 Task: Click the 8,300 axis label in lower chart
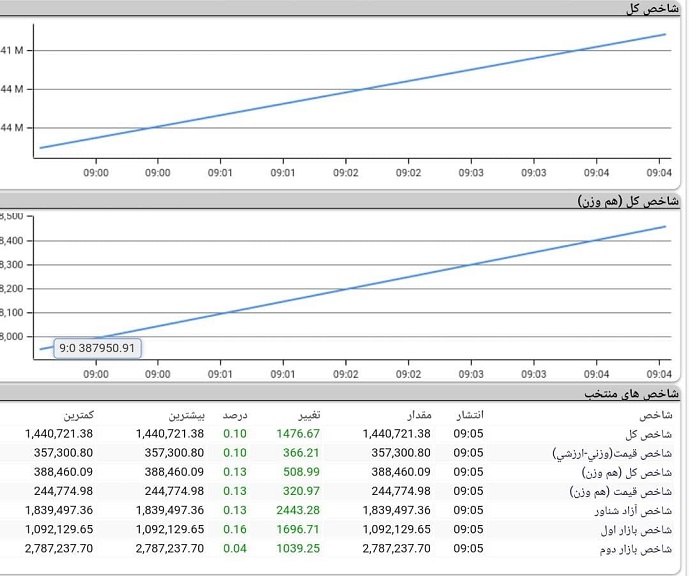[x=12, y=265]
